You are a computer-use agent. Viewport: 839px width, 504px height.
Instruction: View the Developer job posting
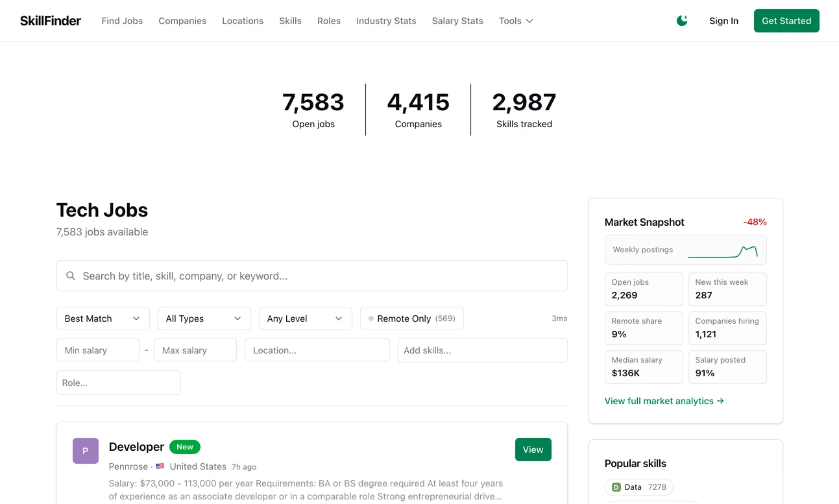pos(533,450)
